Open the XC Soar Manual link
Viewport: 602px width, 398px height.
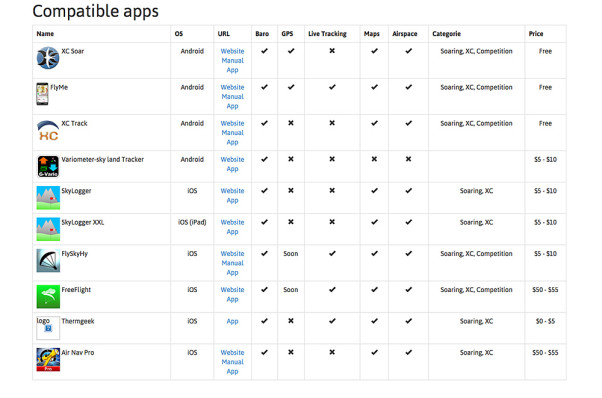[232, 61]
